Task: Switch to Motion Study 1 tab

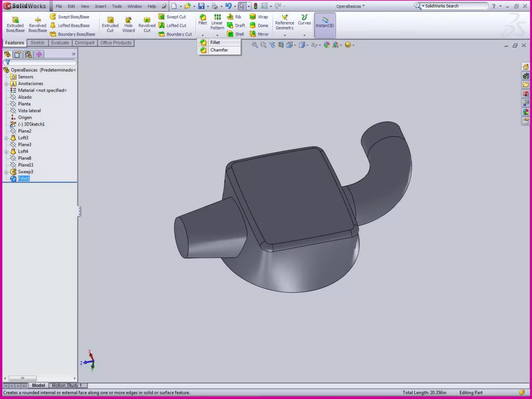Action: 67,385
